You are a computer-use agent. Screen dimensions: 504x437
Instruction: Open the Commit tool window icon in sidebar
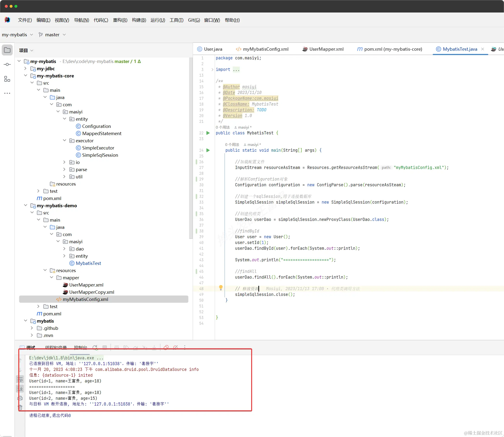[7, 64]
